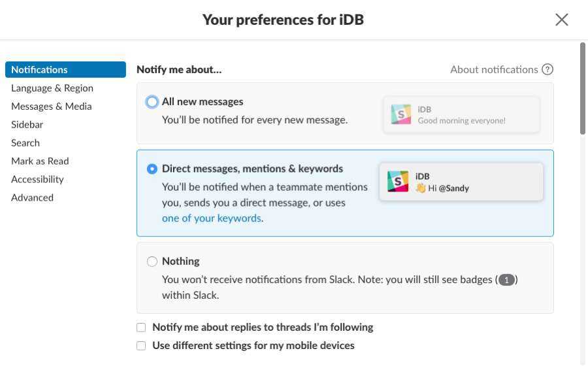Choose the Nothing notification option
588x368 pixels.
coord(152,261)
